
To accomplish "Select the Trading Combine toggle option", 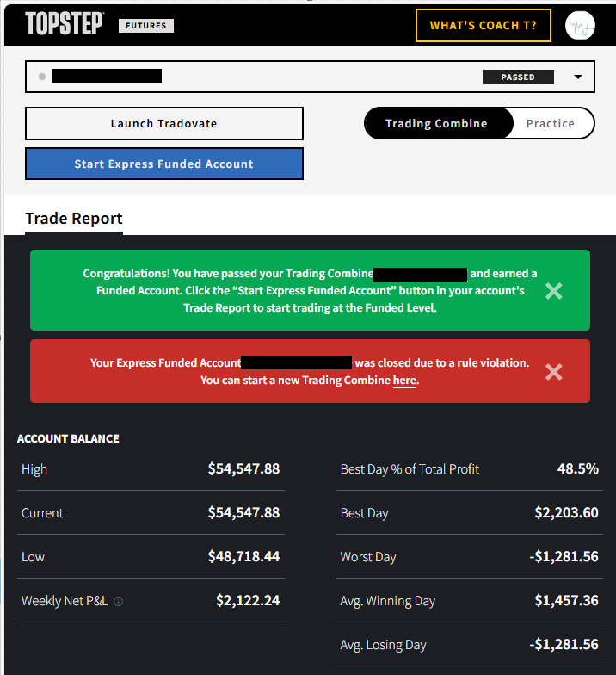I will pyautogui.click(x=439, y=124).
